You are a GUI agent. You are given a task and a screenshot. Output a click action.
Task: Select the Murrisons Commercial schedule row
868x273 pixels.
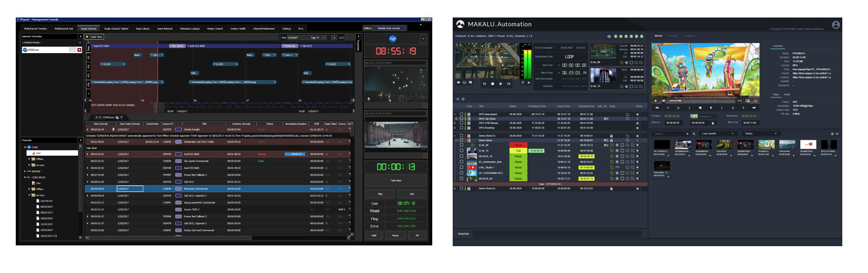(218, 188)
